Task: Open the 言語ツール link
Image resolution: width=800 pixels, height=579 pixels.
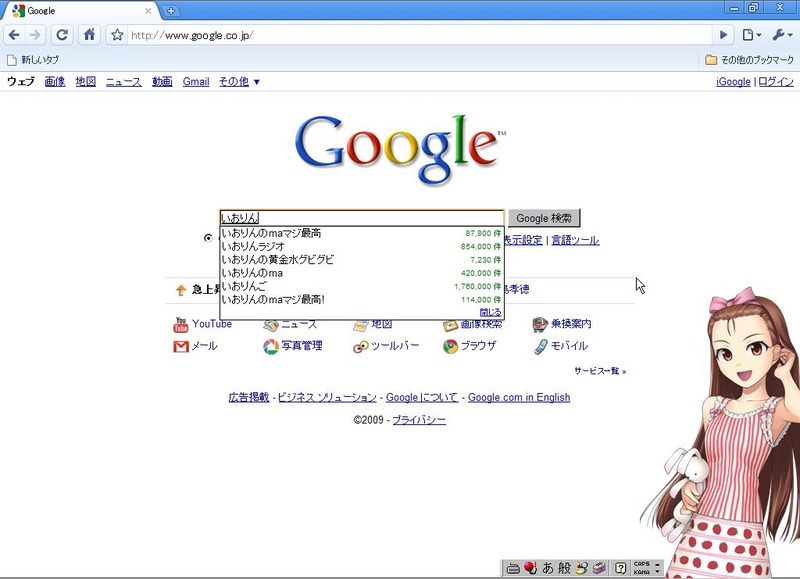Action: [576, 240]
